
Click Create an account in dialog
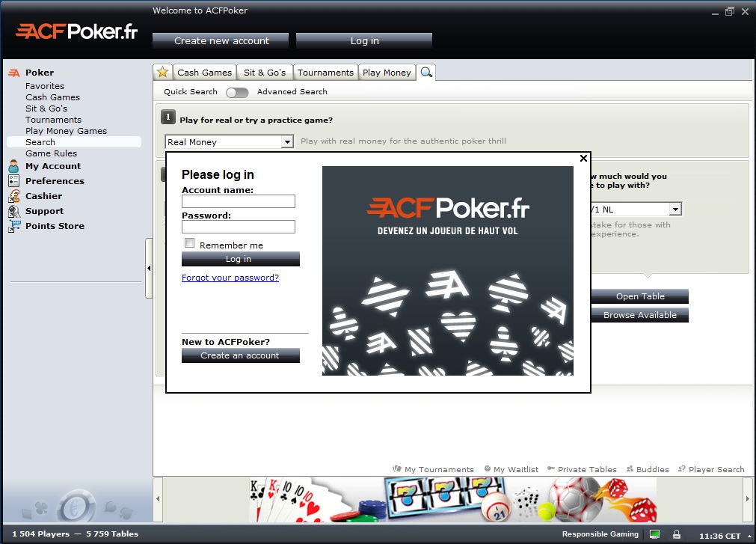click(241, 355)
